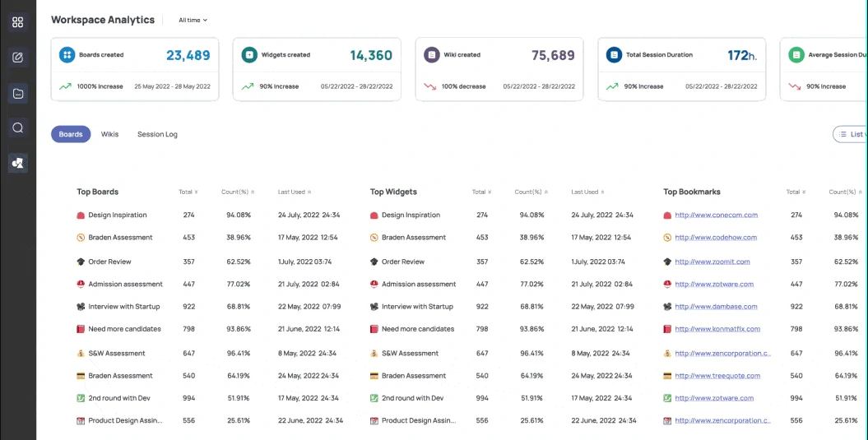Viewport: 868px width, 440px height.
Task: Click 2nd round with Dev icon in Top Widgets
Action: click(374, 398)
